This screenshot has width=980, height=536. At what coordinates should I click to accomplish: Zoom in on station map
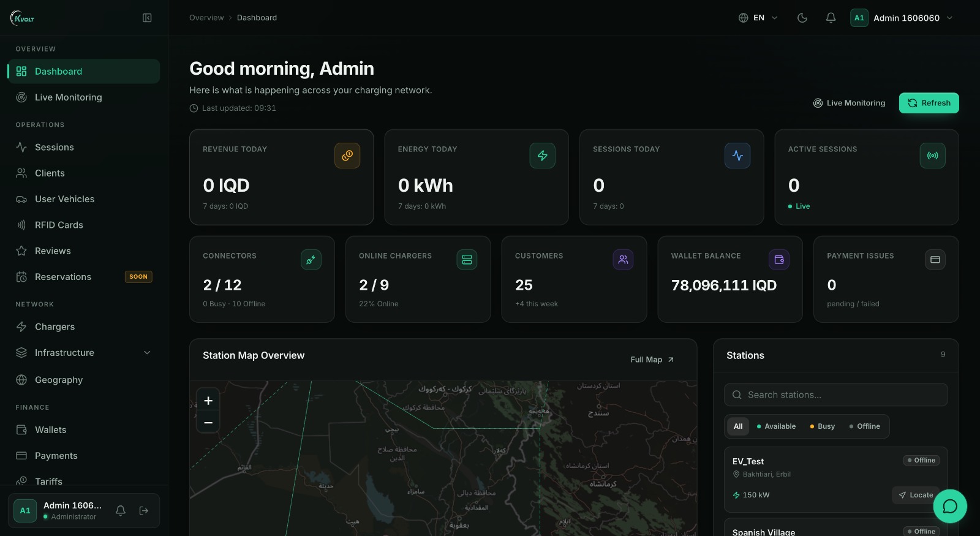208,401
